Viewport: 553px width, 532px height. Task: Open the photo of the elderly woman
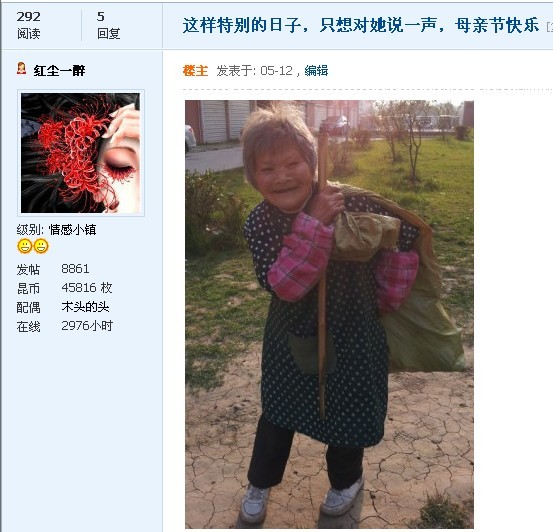click(329, 314)
